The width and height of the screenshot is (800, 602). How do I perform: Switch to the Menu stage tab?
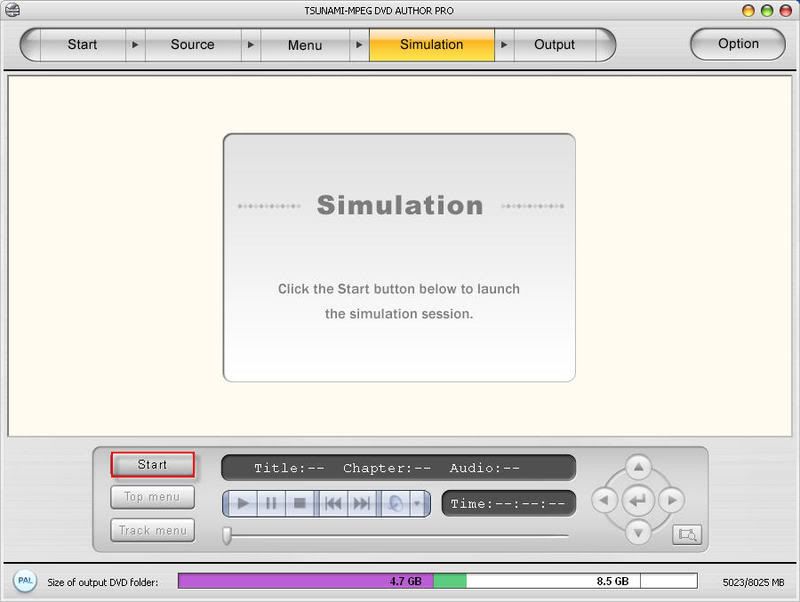[x=305, y=45]
